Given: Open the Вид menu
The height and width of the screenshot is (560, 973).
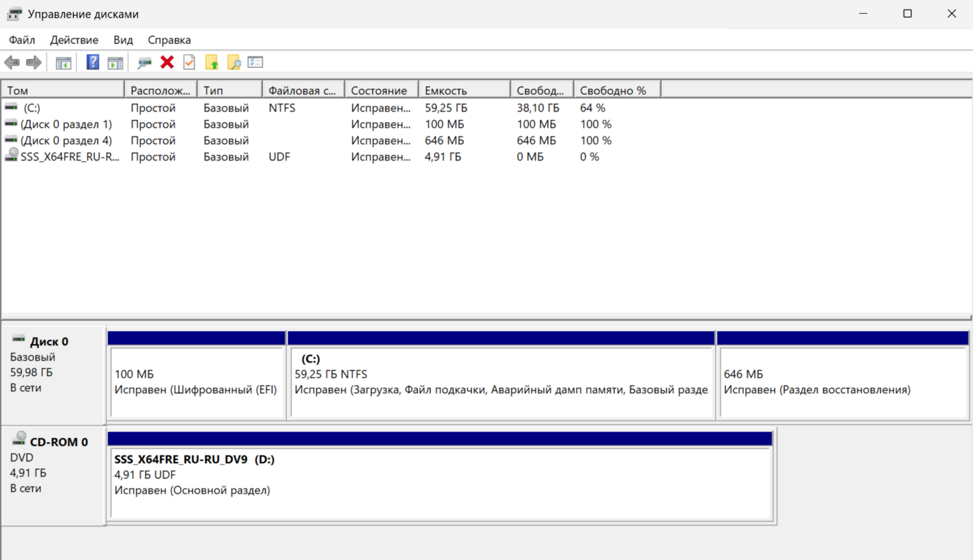Looking at the screenshot, I should tap(123, 40).
